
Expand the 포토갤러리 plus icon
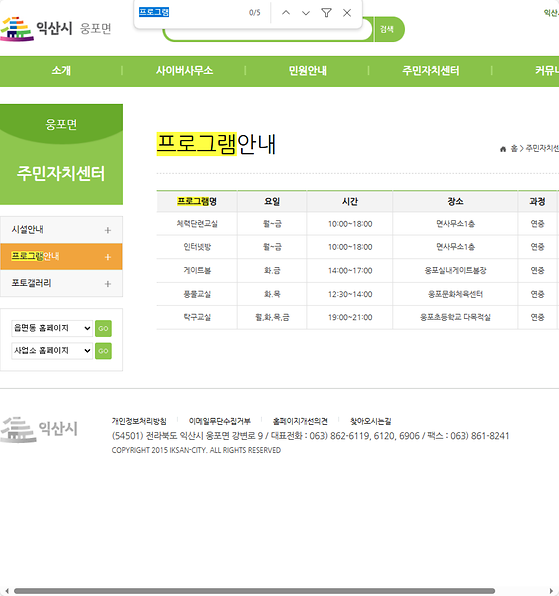coord(108,284)
